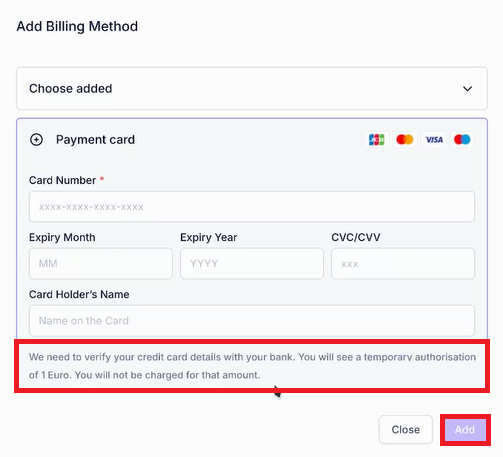The image size is (503, 457).
Task: Click the plus circle icon beside Payment card
Action: pos(36,140)
